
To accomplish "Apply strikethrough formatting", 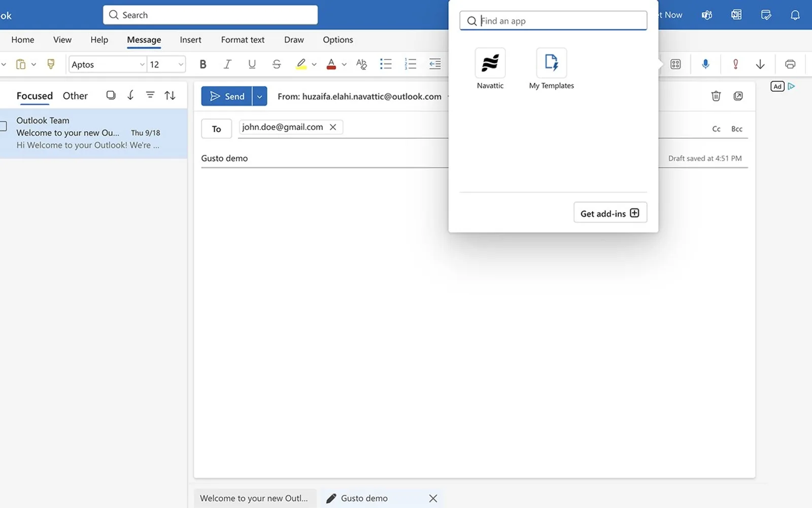I will coord(277,64).
